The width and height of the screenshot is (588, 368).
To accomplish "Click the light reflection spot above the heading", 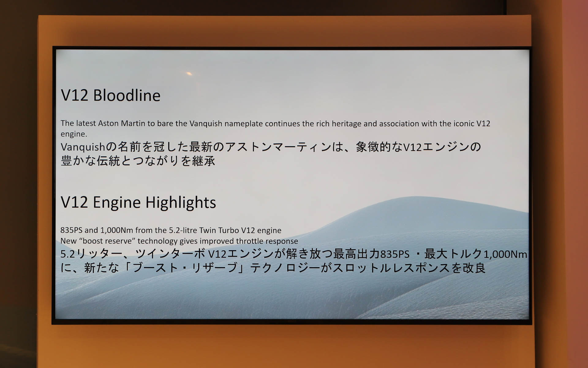I will point(189,73).
